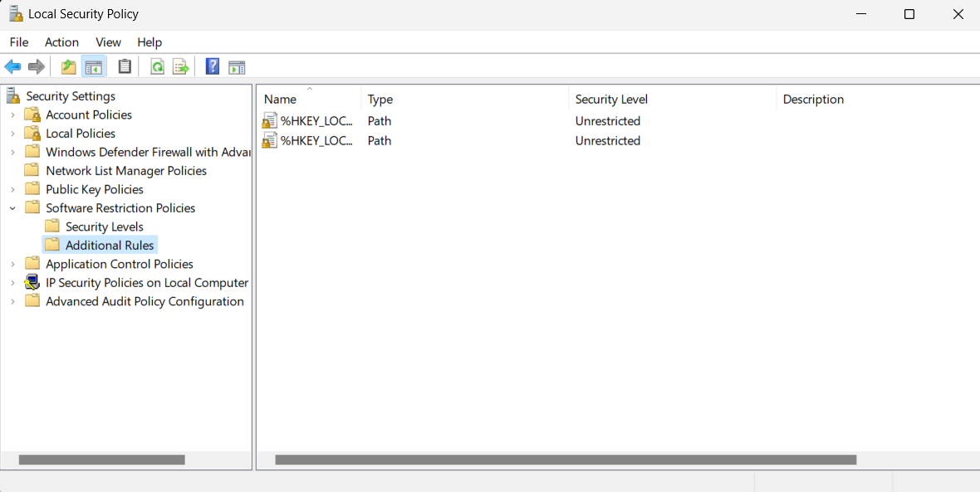Screen dimensions: 980x492
Task: Open Help using the question mark icon
Action: point(212,66)
